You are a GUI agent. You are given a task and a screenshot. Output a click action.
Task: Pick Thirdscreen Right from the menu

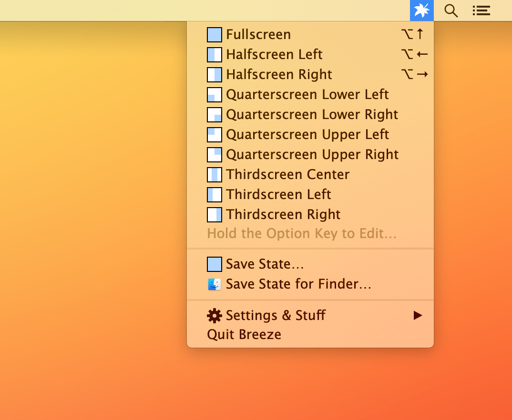point(283,215)
